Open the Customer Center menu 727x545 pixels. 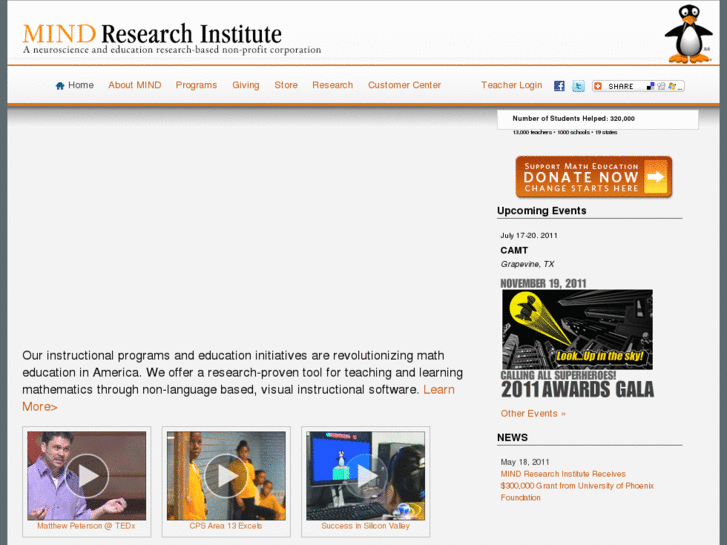404,85
